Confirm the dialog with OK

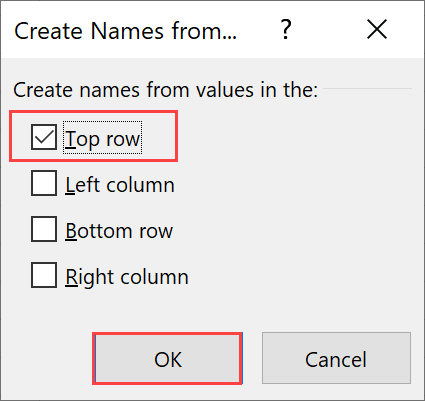click(168, 359)
